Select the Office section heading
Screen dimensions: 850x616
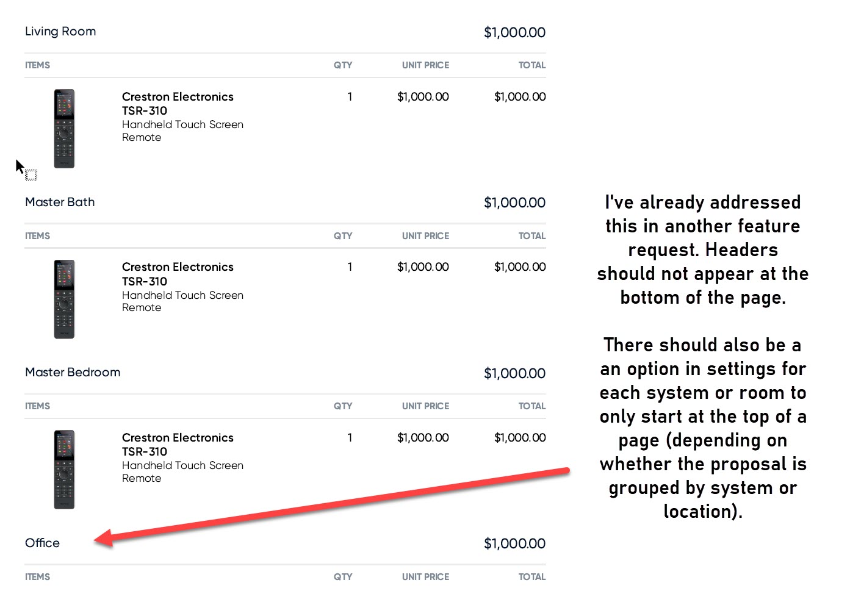click(42, 543)
